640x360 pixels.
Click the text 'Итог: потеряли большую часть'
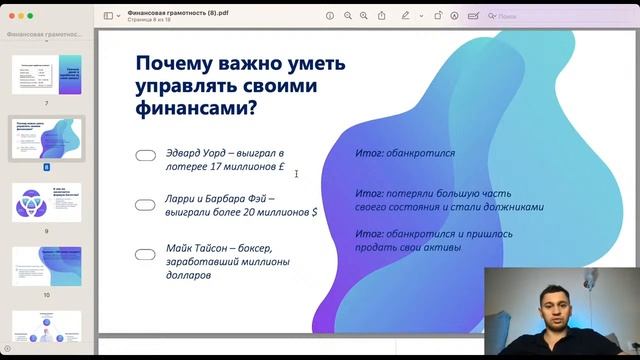click(433, 193)
